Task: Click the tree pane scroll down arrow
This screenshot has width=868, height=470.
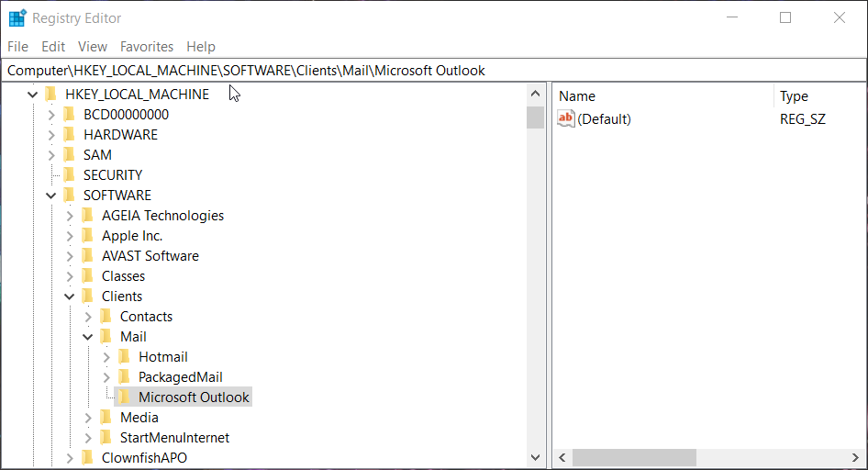Action: (x=536, y=456)
